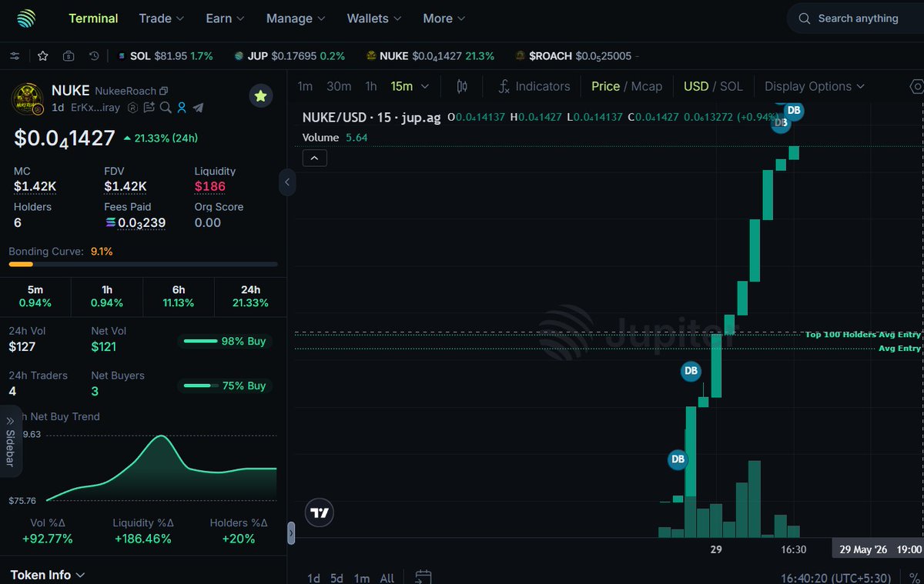Expand the Token Info section
This screenshot has height=584, width=924.
point(48,575)
